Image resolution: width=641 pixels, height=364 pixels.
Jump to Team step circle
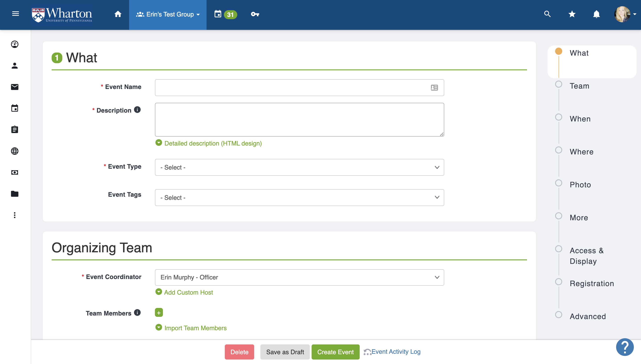[x=558, y=84]
